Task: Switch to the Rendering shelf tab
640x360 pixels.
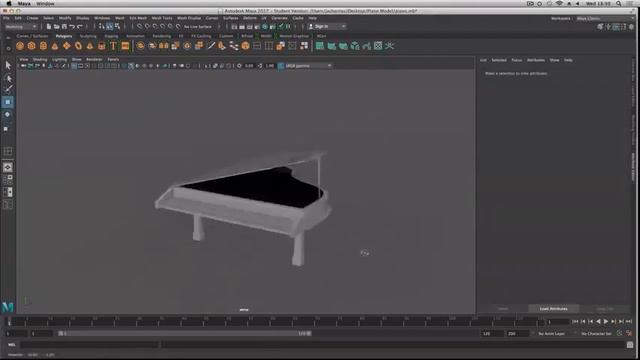Action: (162, 36)
